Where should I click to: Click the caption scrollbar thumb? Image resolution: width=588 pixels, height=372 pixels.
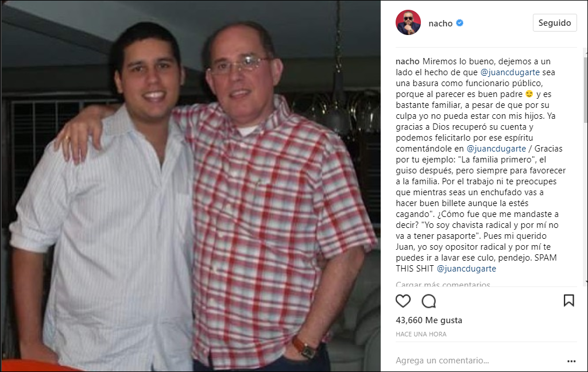click(x=586, y=90)
